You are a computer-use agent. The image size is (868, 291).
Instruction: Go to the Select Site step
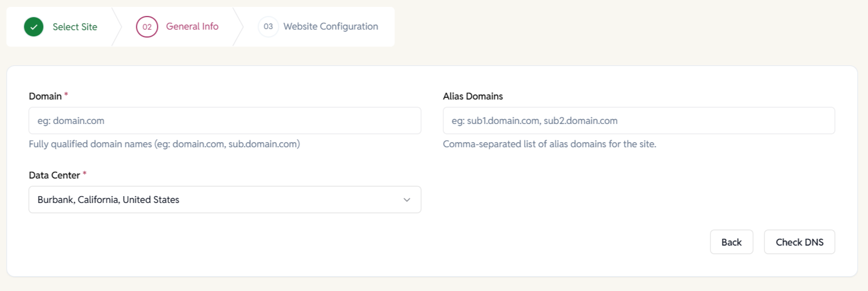tap(74, 27)
